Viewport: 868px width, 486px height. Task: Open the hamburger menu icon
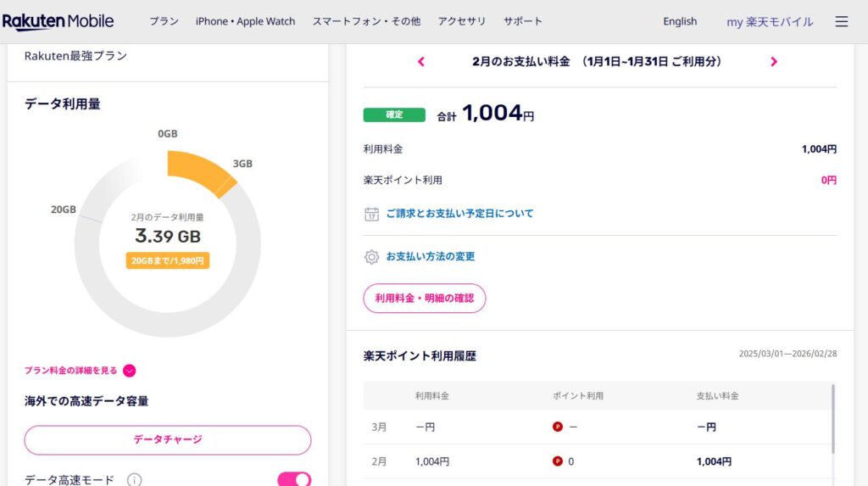pos(842,21)
